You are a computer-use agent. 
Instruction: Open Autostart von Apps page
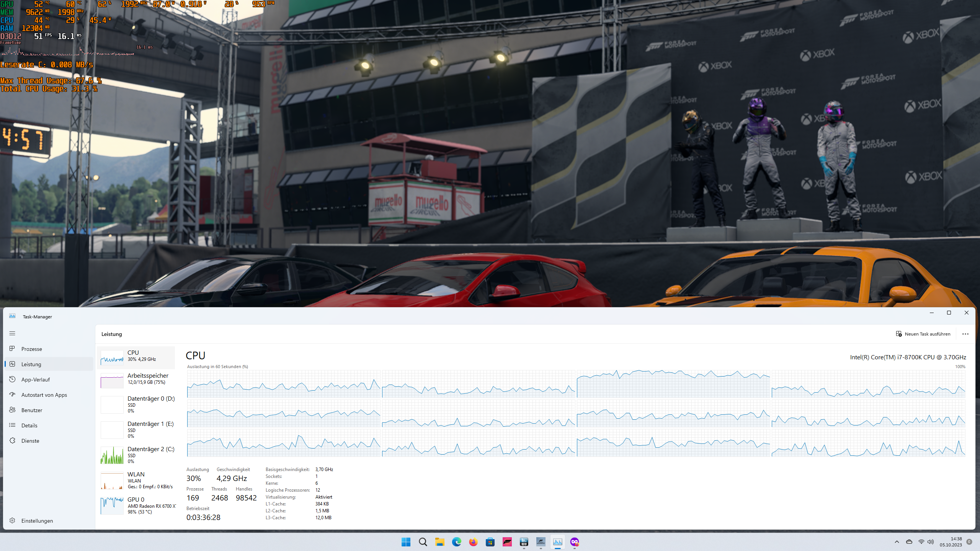tap(44, 395)
